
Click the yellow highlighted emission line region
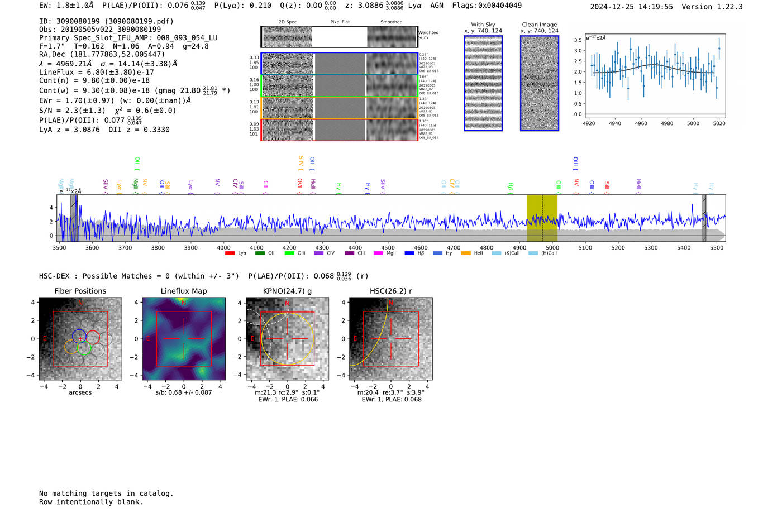click(542, 218)
